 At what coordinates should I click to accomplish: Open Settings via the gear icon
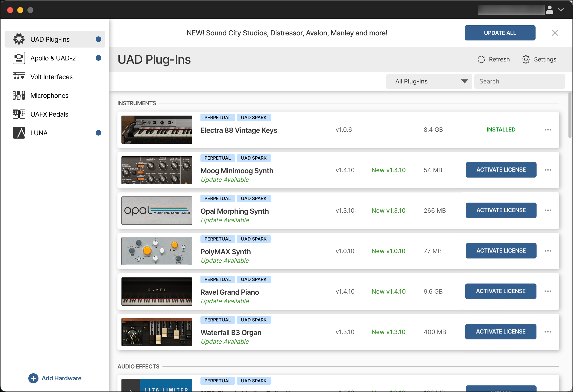click(526, 59)
